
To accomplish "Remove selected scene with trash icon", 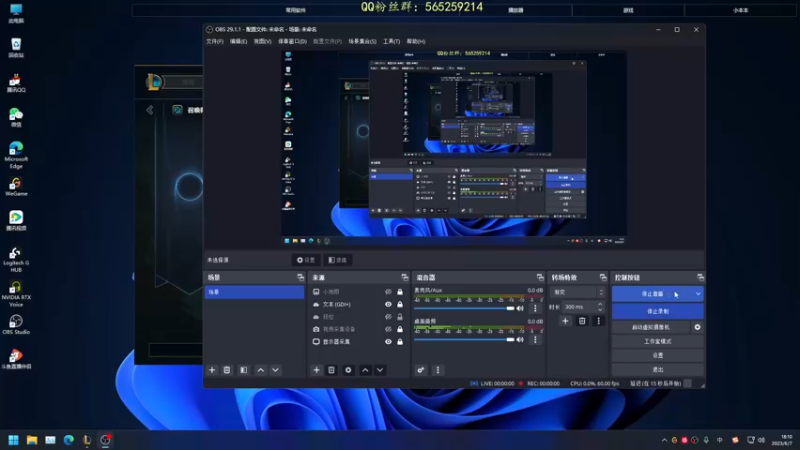I will click(227, 370).
